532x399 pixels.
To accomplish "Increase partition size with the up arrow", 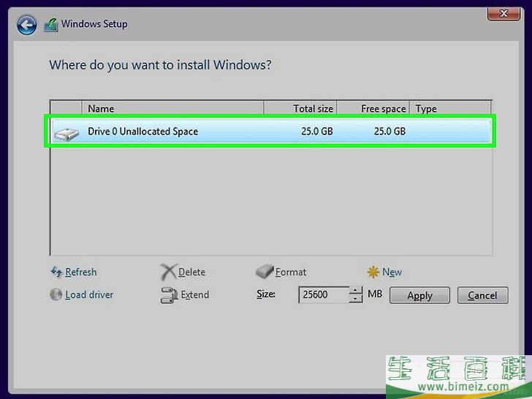I will pyautogui.click(x=355, y=291).
